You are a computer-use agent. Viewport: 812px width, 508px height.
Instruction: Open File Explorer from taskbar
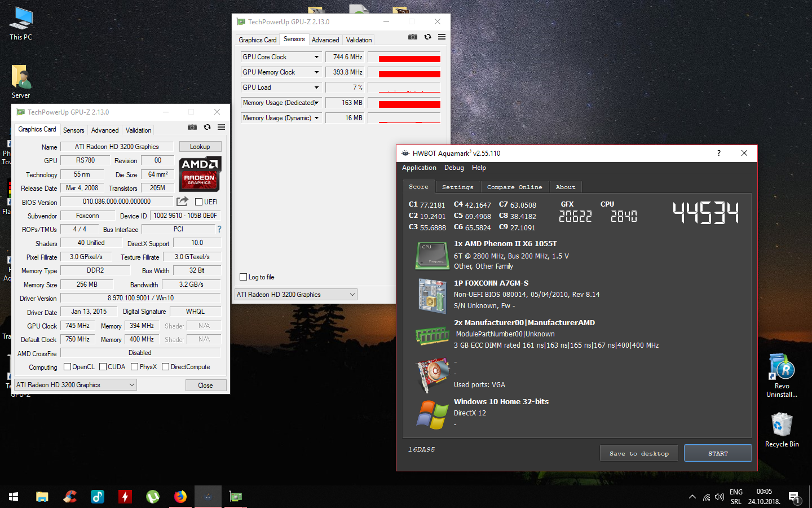[x=42, y=497]
